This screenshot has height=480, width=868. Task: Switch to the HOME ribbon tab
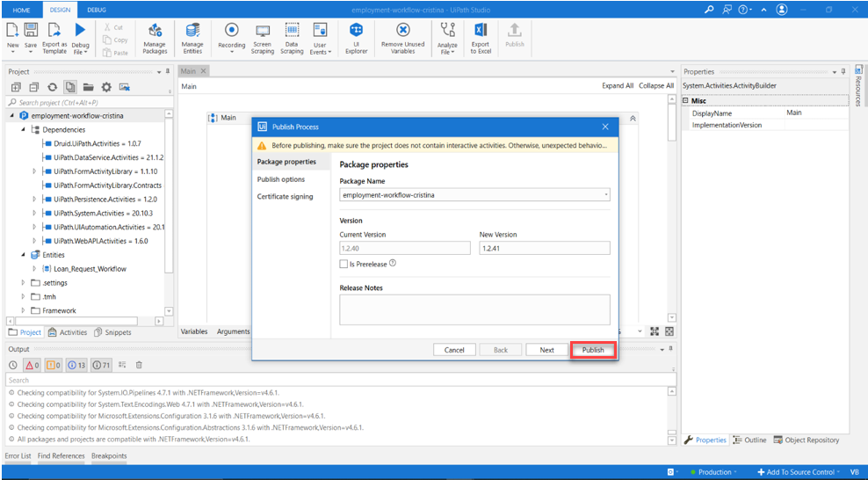point(22,10)
